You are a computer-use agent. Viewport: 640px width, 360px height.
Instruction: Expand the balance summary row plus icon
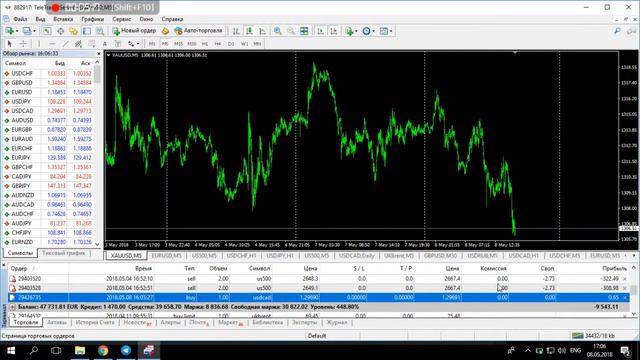click(12, 307)
